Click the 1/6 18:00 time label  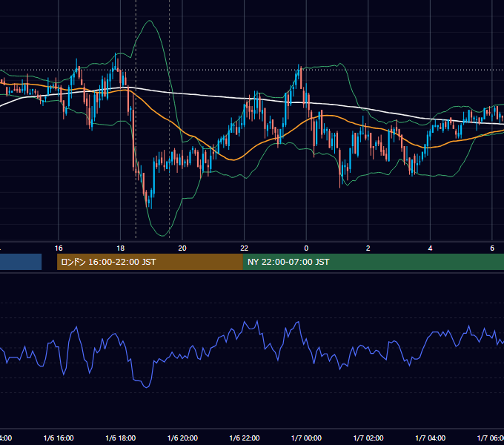pyautogui.click(x=121, y=438)
